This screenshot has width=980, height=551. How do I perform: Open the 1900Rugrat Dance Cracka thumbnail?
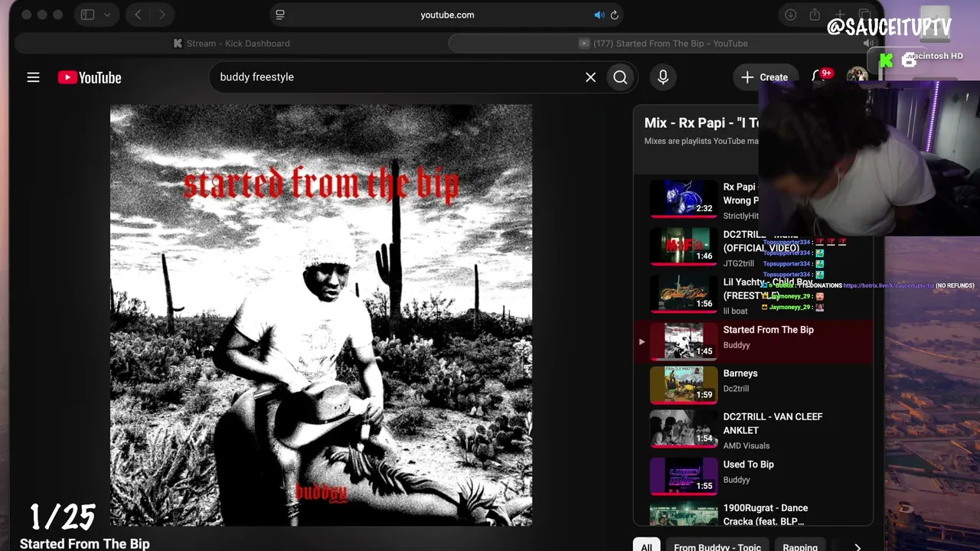pyautogui.click(x=684, y=514)
